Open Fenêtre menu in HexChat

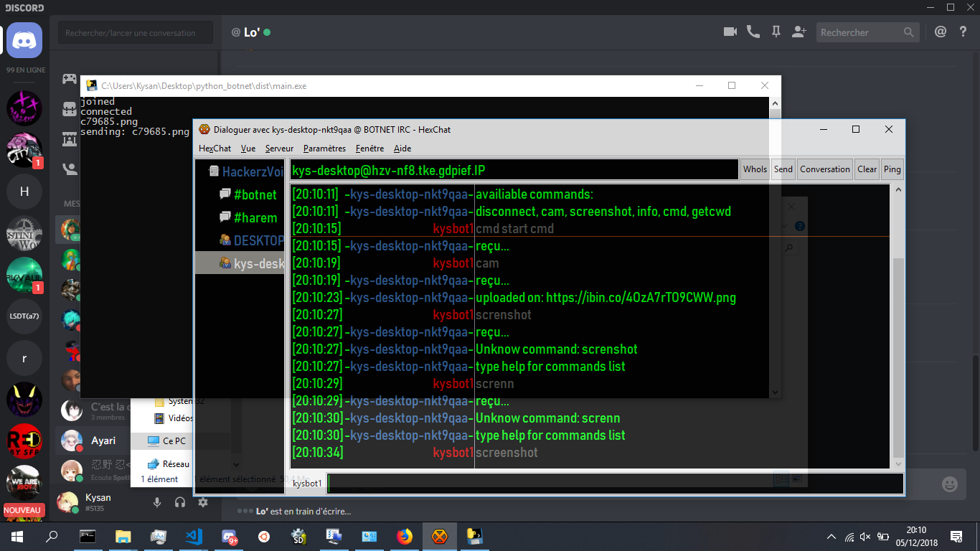click(x=369, y=149)
